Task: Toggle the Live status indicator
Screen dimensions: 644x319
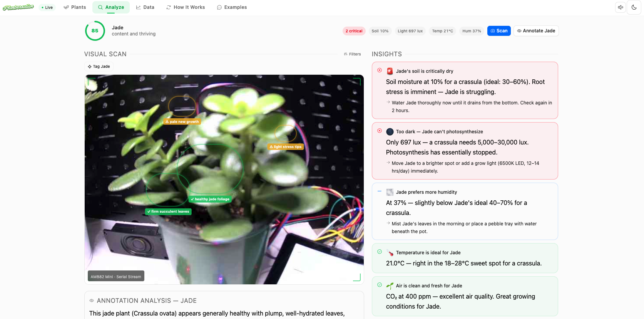Action: (x=47, y=7)
